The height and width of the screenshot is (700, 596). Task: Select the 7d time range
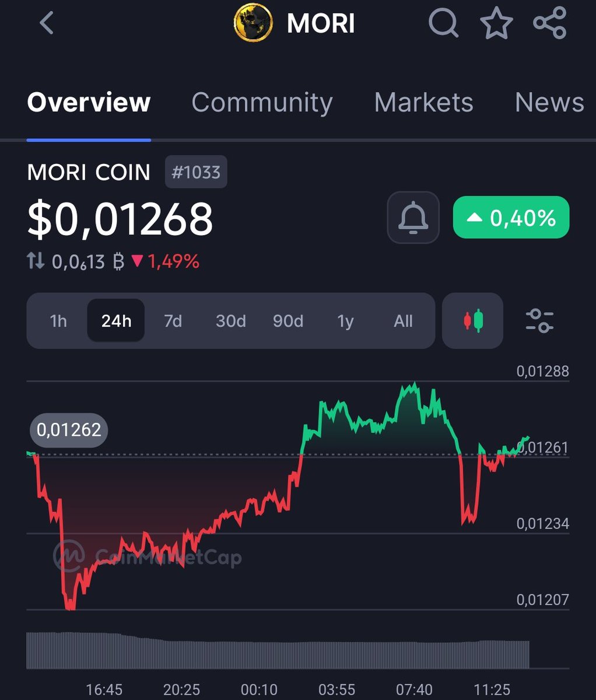pyautogui.click(x=173, y=321)
